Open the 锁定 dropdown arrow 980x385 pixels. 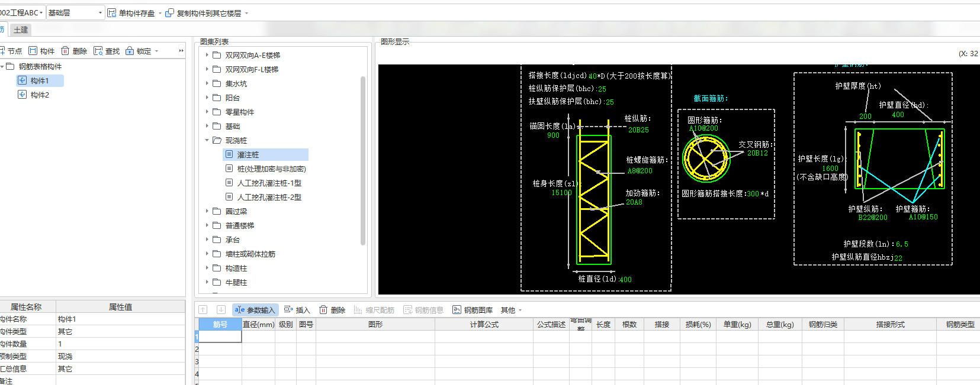(156, 51)
